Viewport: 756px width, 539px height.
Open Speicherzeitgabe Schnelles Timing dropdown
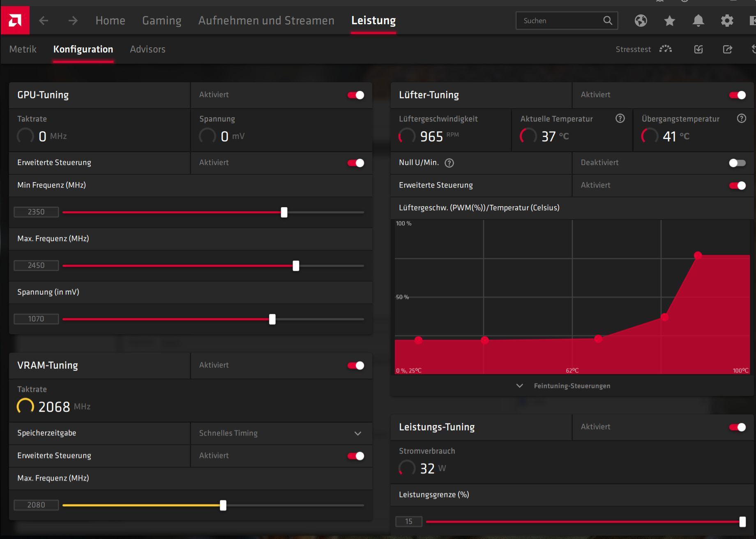(281, 433)
